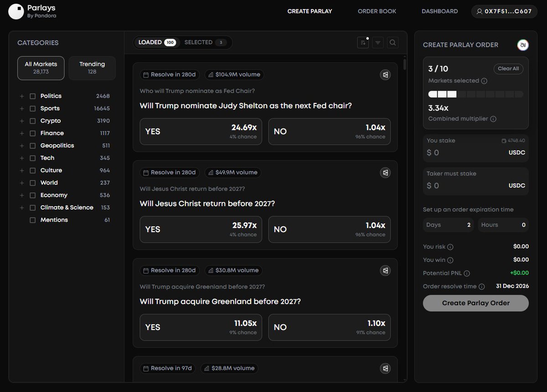Click the markets list vertical scrollbar

[x=405, y=64]
